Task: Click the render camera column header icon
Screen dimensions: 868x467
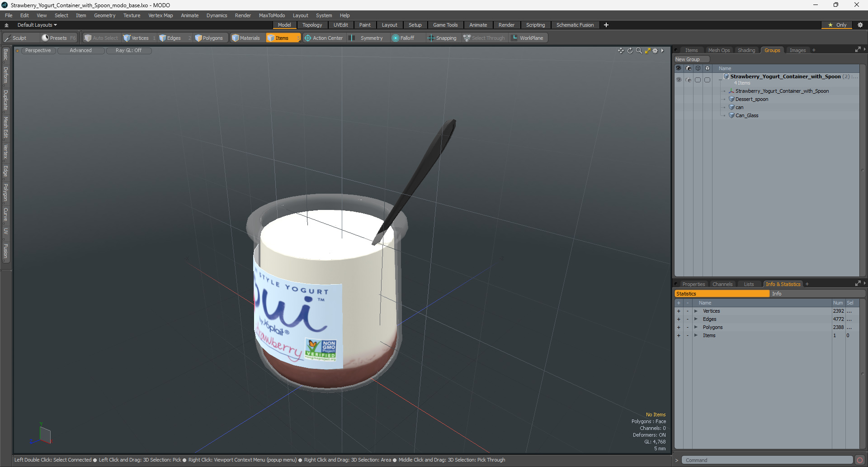Action: pos(689,68)
